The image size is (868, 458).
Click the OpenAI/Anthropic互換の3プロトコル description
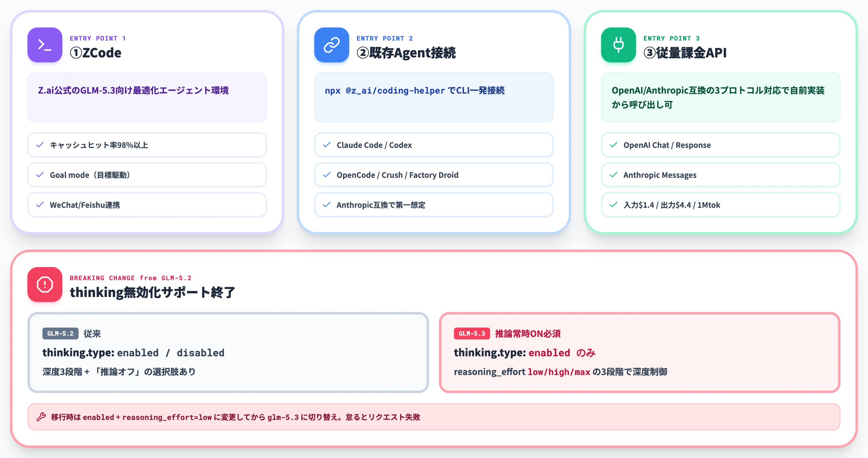tap(718, 97)
